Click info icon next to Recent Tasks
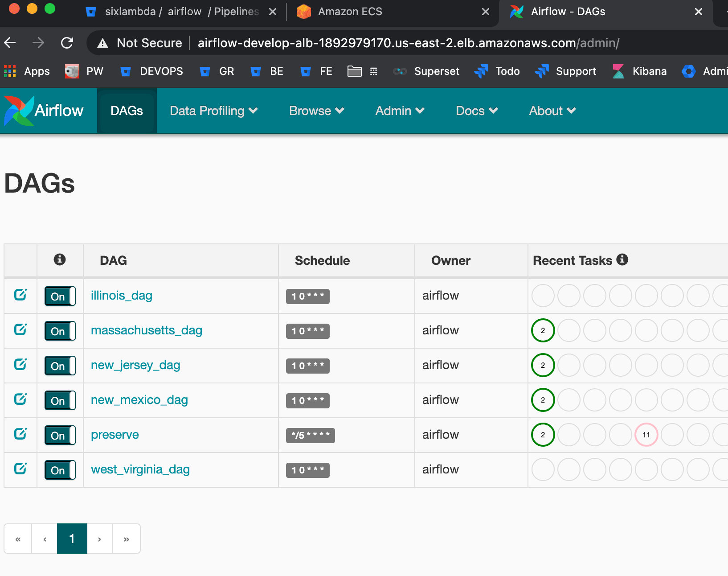Screen dimensions: 728x576 tap(622, 259)
